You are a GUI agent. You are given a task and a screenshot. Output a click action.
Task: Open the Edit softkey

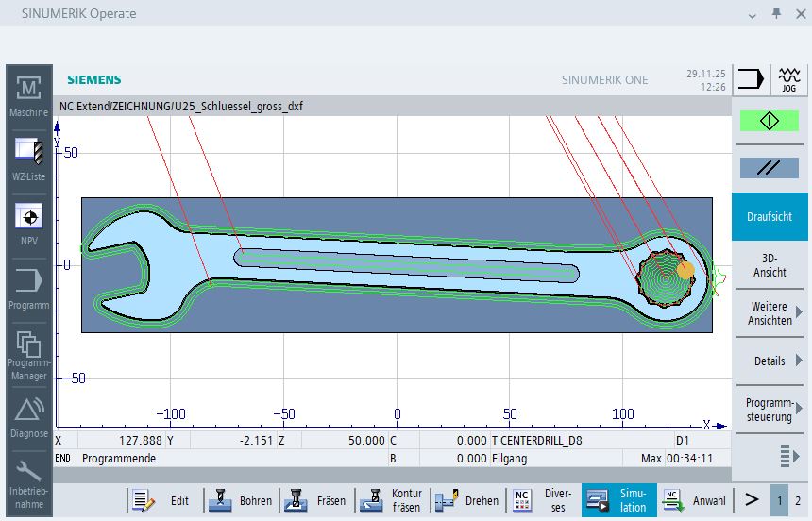(163, 500)
